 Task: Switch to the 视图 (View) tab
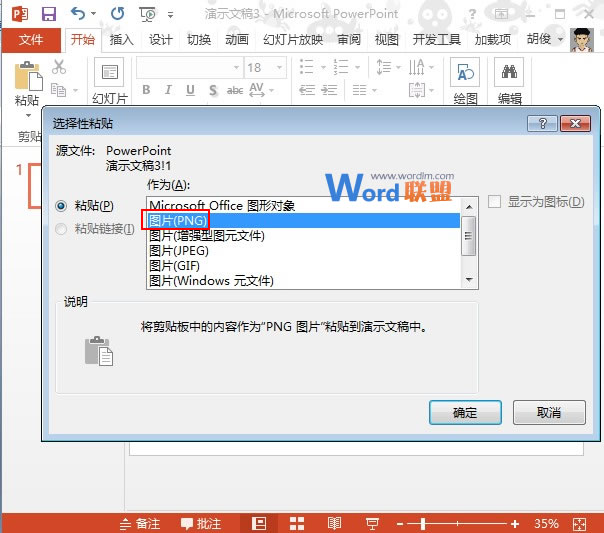tap(386, 40)
